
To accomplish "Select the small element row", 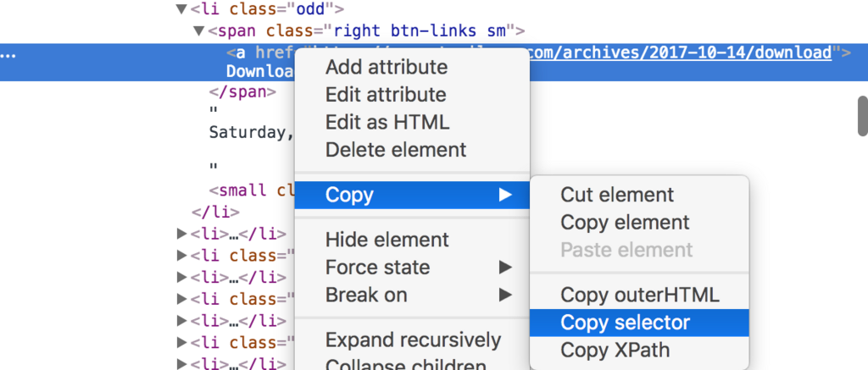I will (252, 191).
